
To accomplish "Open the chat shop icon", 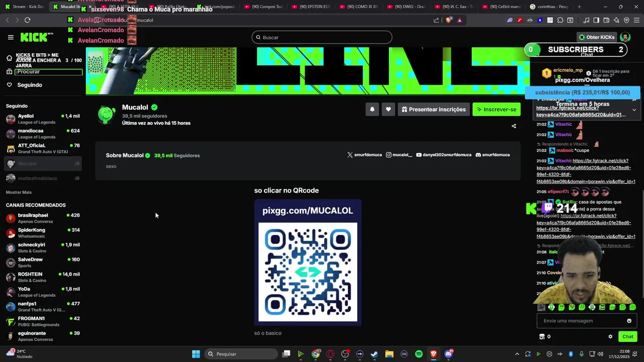I will [542, 337].
